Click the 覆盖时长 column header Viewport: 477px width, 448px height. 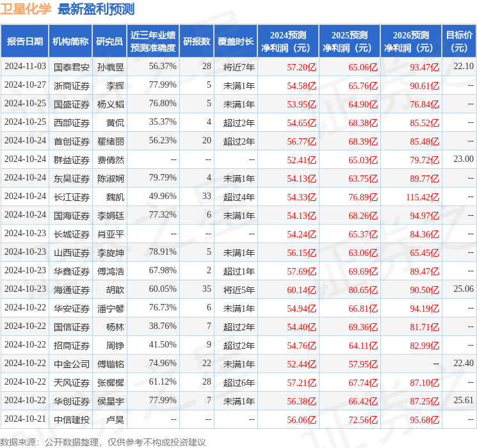point(236,42)
